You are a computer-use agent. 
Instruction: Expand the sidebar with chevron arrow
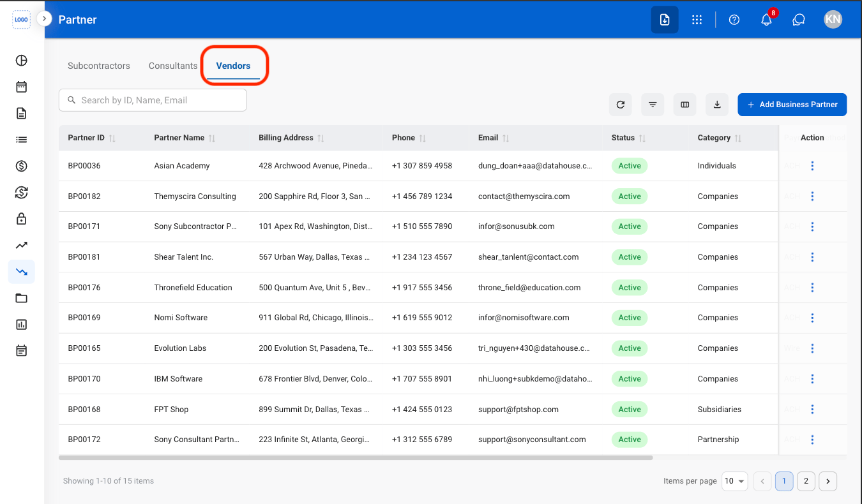pyautogui.click(x=44, y=19)
